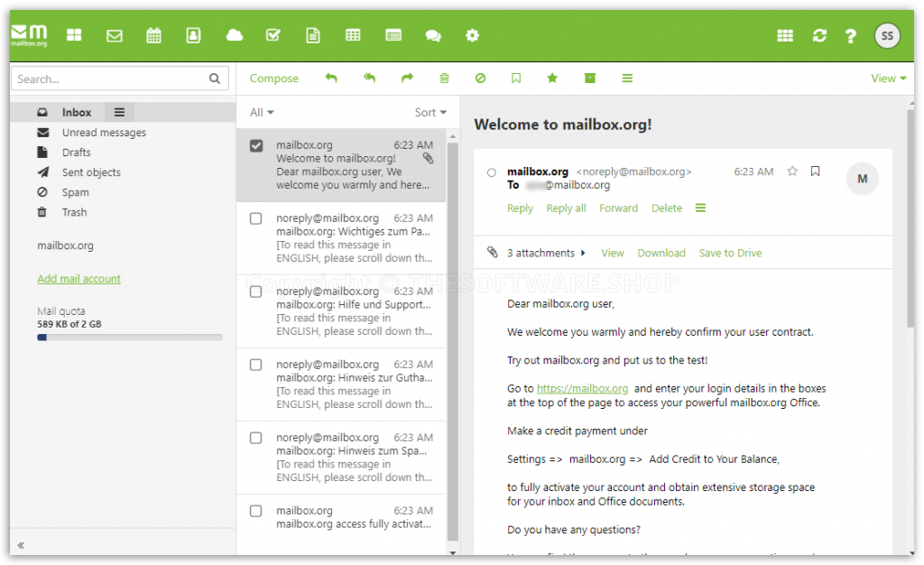Open more actions menu beside Delete link
Screen dimensions: 924x565
[700, 208]
